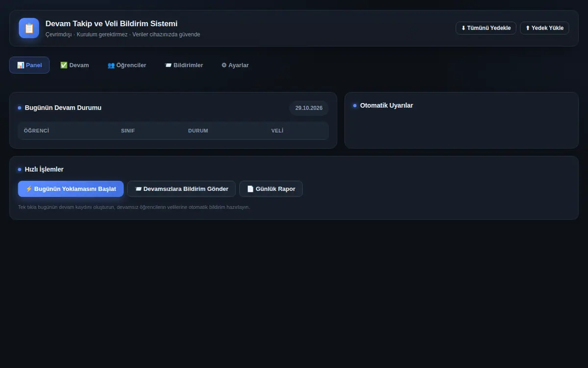Image resolution: width=588 pixels, height=368 pixels.
Task: Open the Ayarlar settings tab
Action: pos(235,65)
